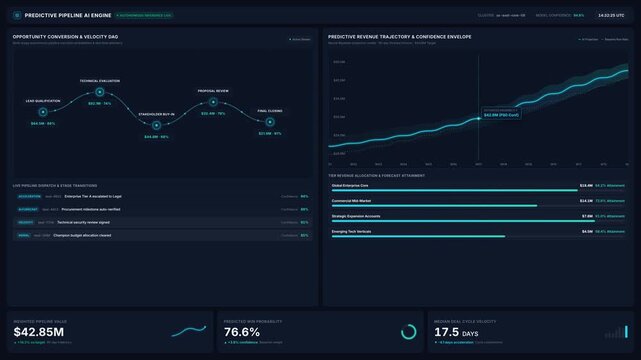Click the green autonomous inference status badge
Screen dimensions: 641x360
coord(144,16)
